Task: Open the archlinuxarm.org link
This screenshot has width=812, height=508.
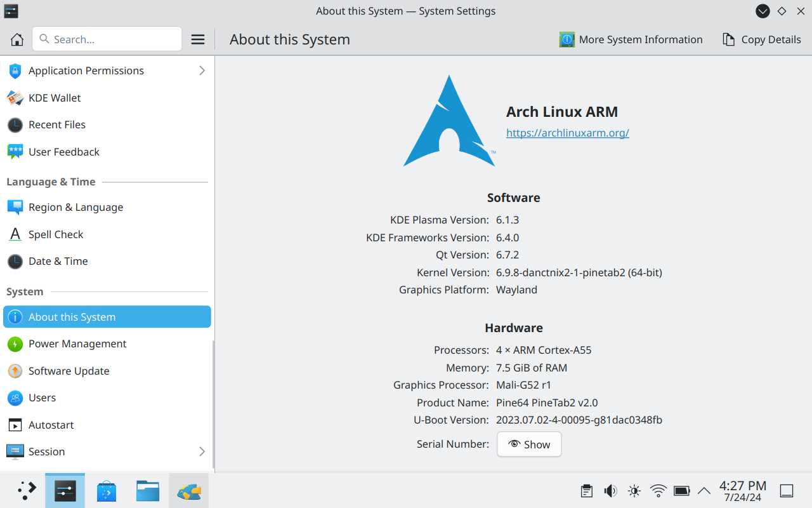Action: click(x=568, y=133)
